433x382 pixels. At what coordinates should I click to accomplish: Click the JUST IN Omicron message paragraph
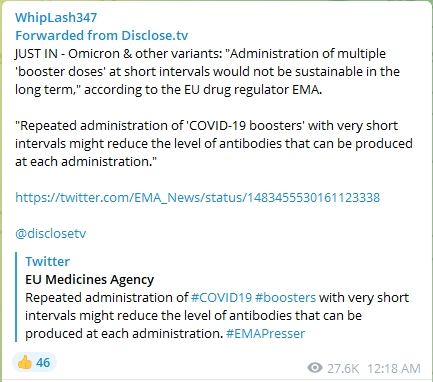[207, 71]
